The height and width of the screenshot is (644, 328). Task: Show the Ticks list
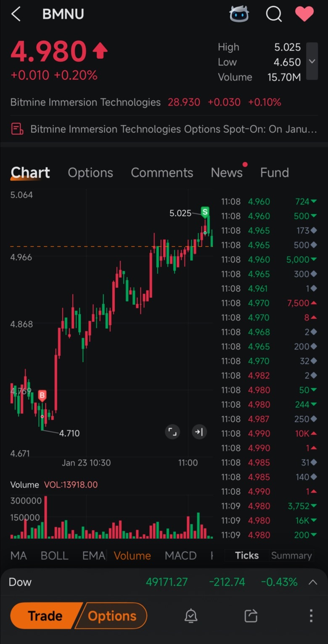coord(247,555)
